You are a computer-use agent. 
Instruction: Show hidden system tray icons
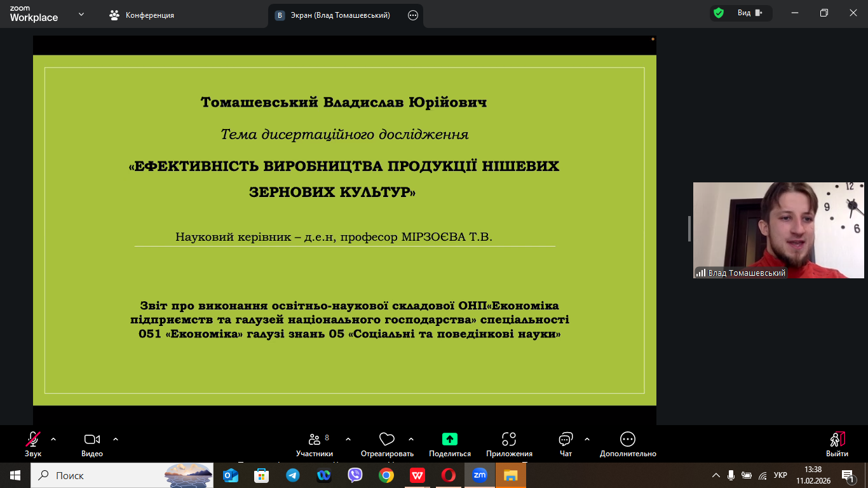(716, 475)
